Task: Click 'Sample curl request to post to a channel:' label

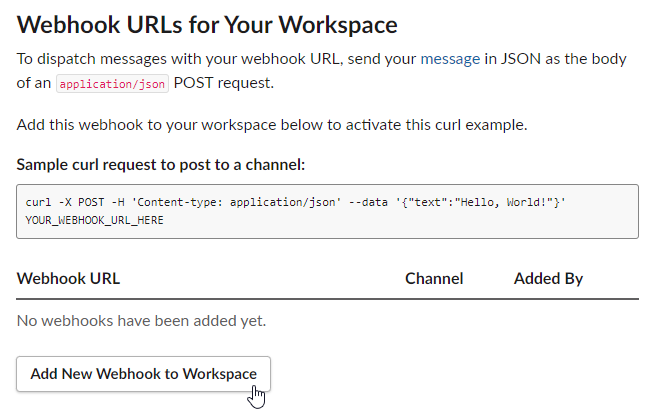Action: (161, 165)
